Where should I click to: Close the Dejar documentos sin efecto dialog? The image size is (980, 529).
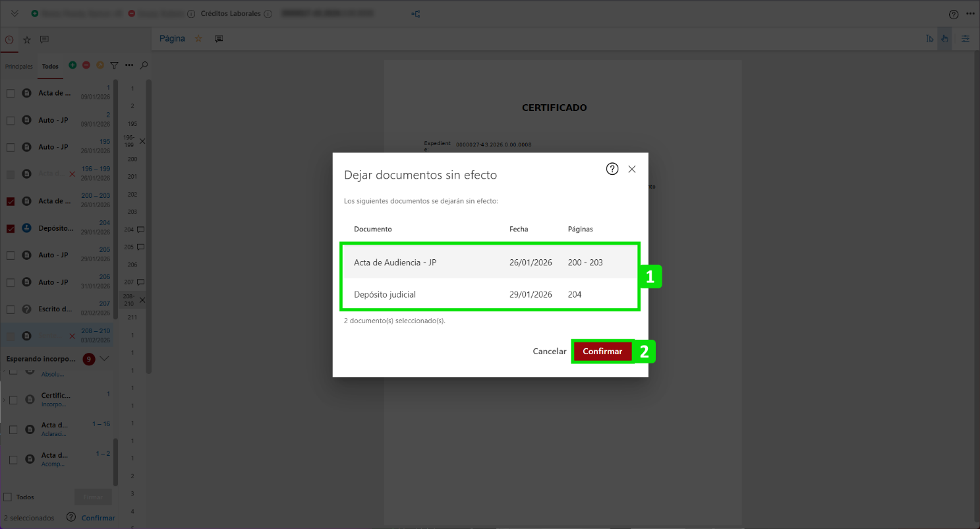[x=632, y=170]
